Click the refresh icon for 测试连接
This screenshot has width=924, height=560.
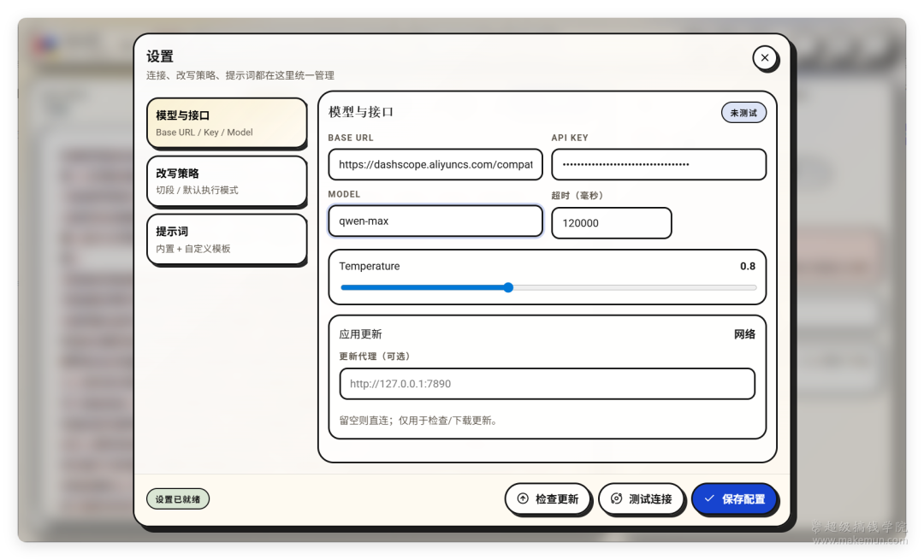pos(616,498)
